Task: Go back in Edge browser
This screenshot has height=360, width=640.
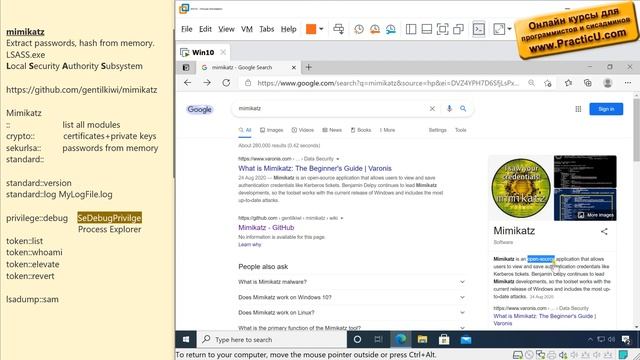Action: click(x=187, y=83)
